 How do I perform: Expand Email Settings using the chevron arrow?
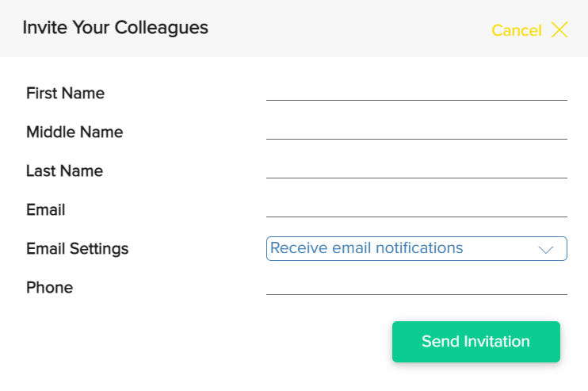545,249
